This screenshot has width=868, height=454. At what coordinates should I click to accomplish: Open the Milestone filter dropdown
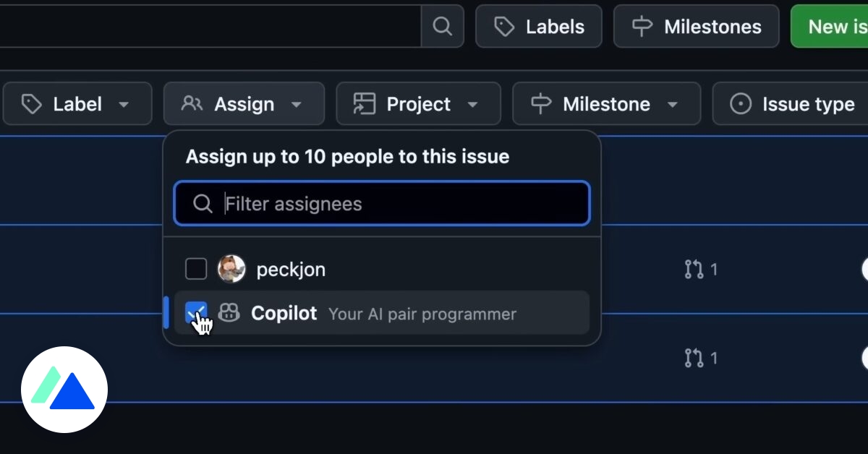[x=606, y=103]
